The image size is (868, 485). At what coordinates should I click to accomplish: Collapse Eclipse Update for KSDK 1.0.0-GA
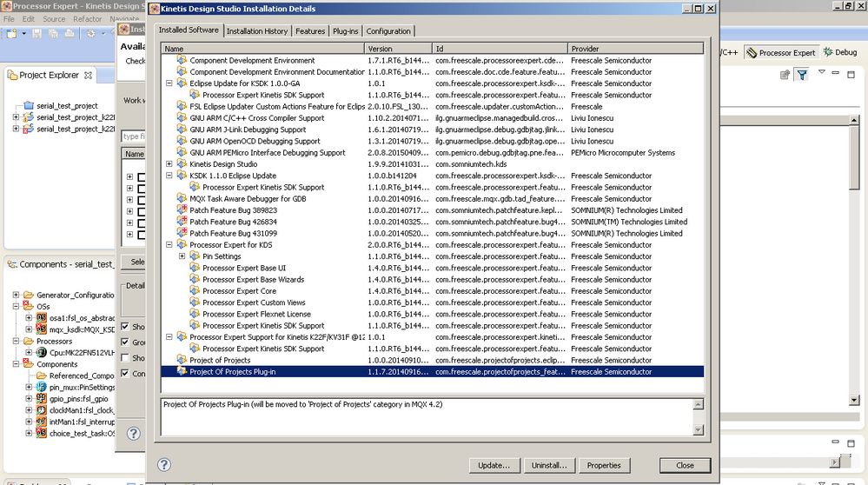[169, 83]
